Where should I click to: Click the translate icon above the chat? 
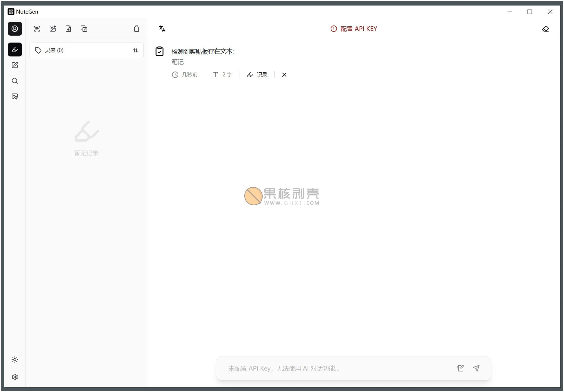tap(162, 29)
